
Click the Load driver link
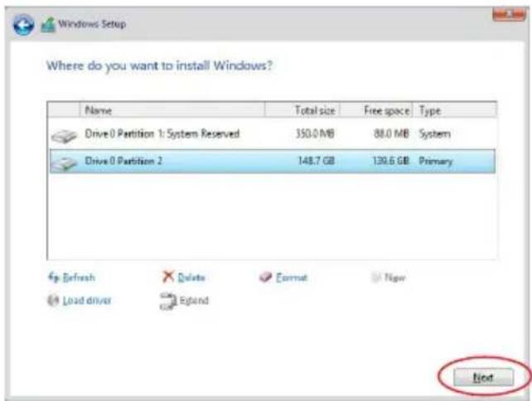point(87,301)
